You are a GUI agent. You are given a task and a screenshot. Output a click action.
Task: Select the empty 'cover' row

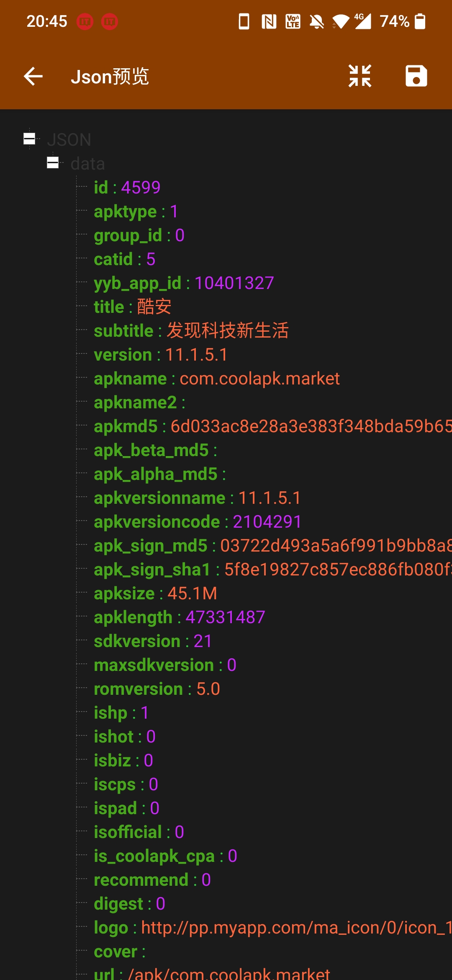[120, 952]
